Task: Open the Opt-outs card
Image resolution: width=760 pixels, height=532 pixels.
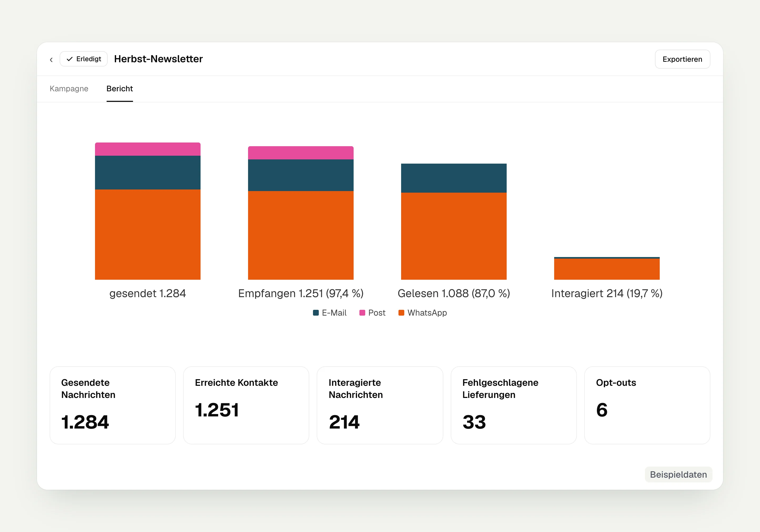Action: (647, 405)
